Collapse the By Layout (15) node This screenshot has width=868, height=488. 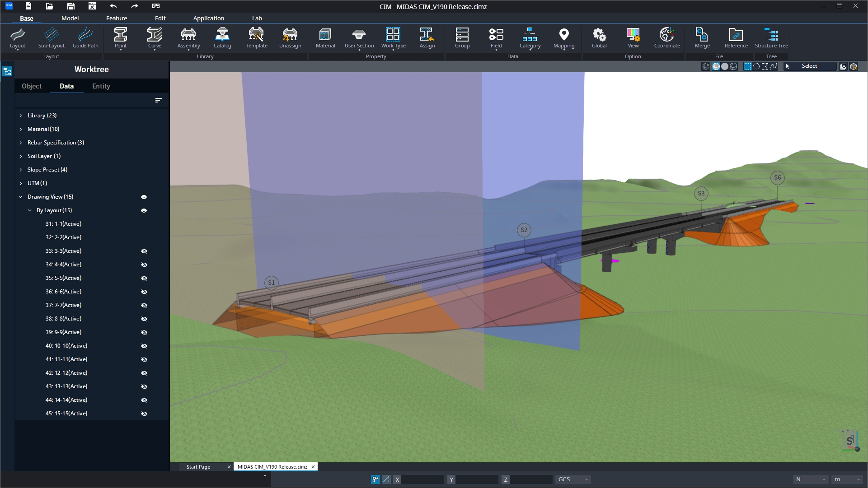tap(30, 210)
